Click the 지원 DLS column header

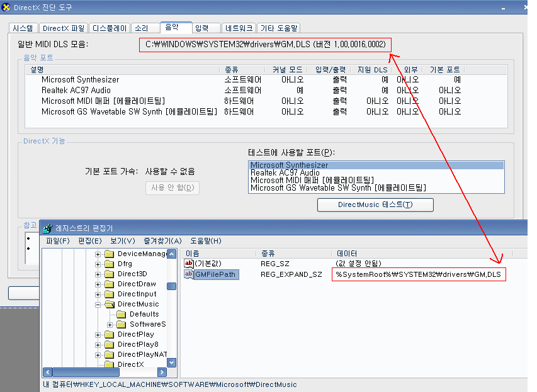(x=372, y=70)
